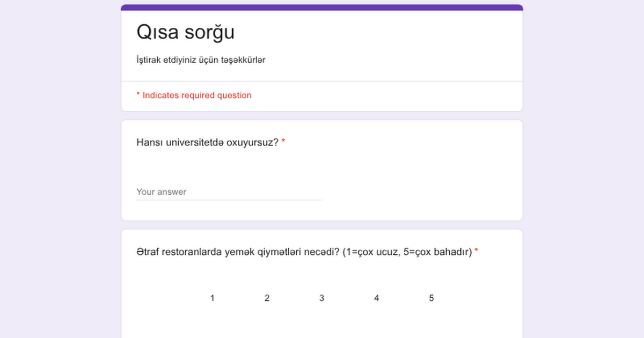Pick rating 4 on the price scale

pos(377,298)
